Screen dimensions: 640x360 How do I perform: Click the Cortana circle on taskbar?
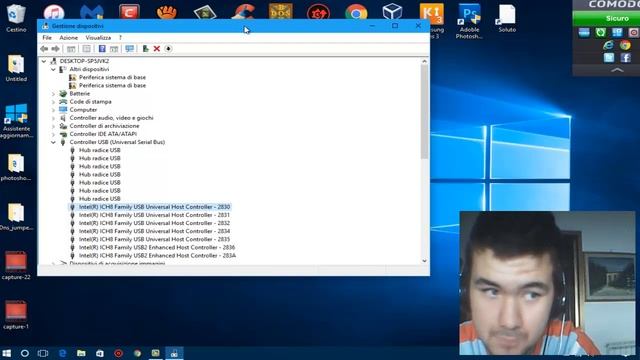coord(24,353)
